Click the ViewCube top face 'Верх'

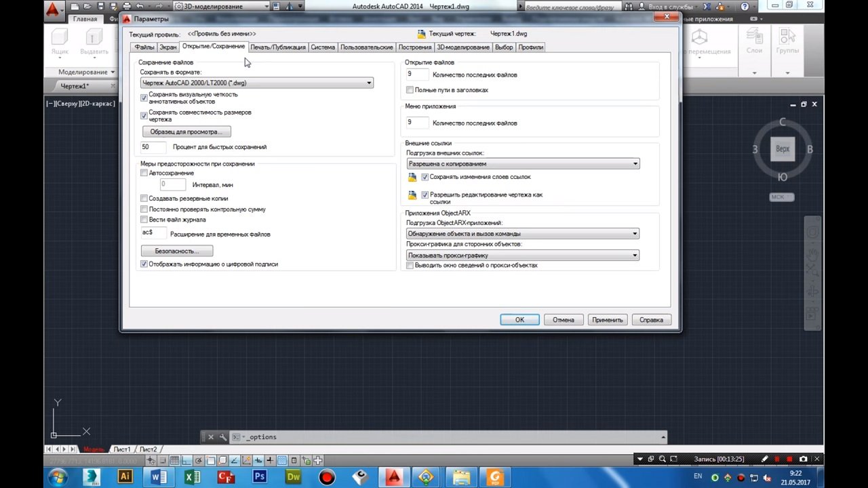(782, 149)
